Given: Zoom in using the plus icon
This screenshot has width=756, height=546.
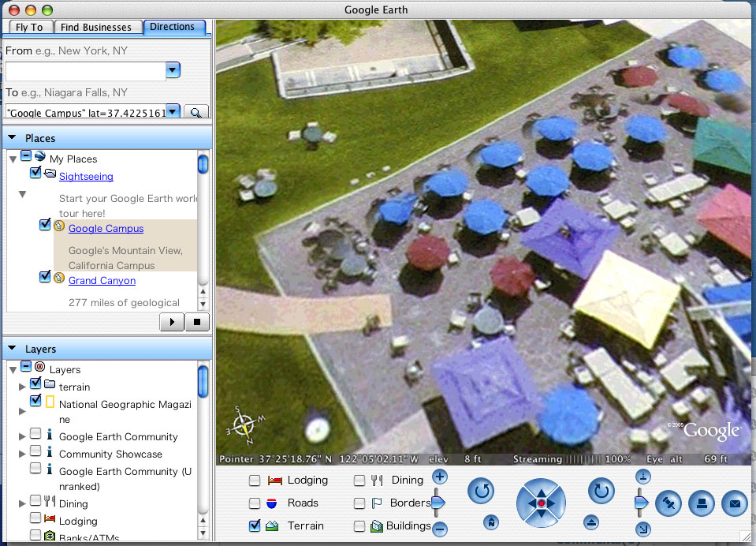Looking at the screenshot, I should pyautogui.click(x=439, y=477).
